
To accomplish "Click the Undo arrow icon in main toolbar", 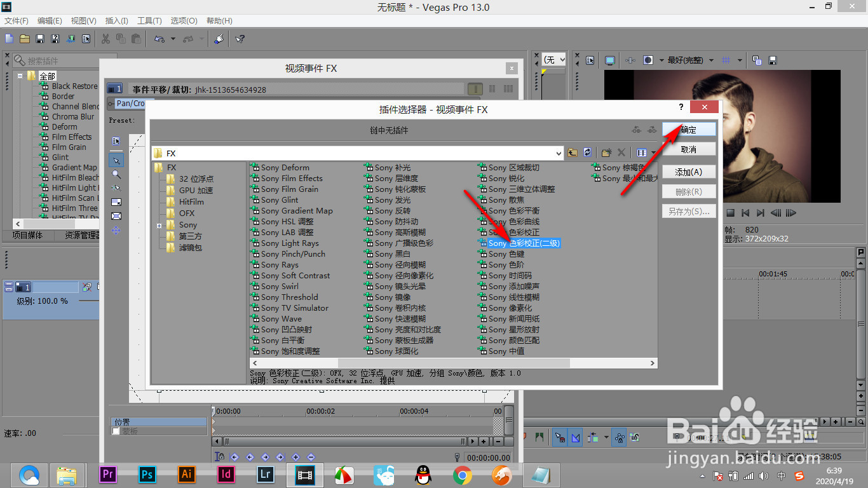I will click(159, 39).
